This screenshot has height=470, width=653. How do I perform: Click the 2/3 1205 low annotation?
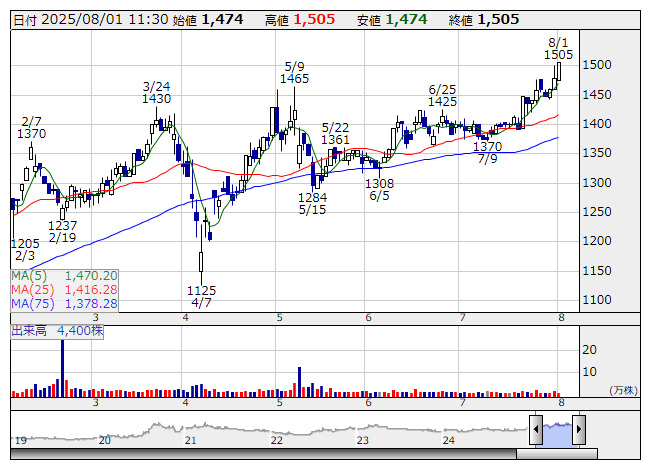point(25,249)
